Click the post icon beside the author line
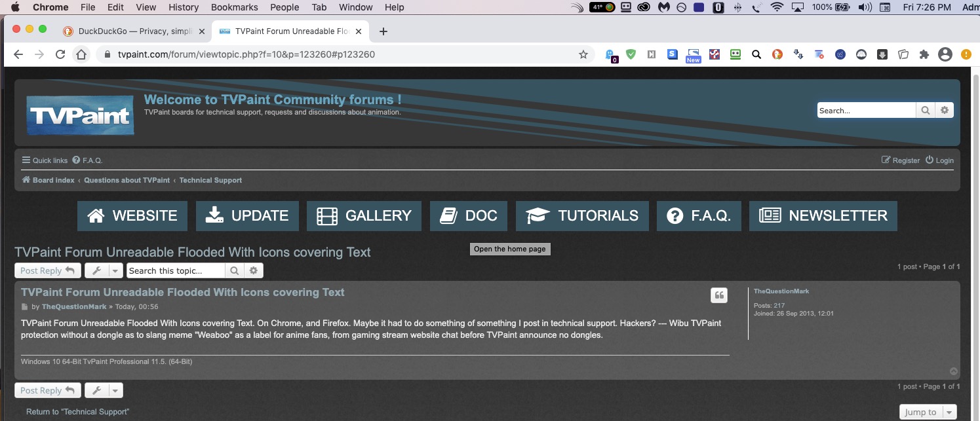This screenshot has height=421, width=980. click(25, 307)
